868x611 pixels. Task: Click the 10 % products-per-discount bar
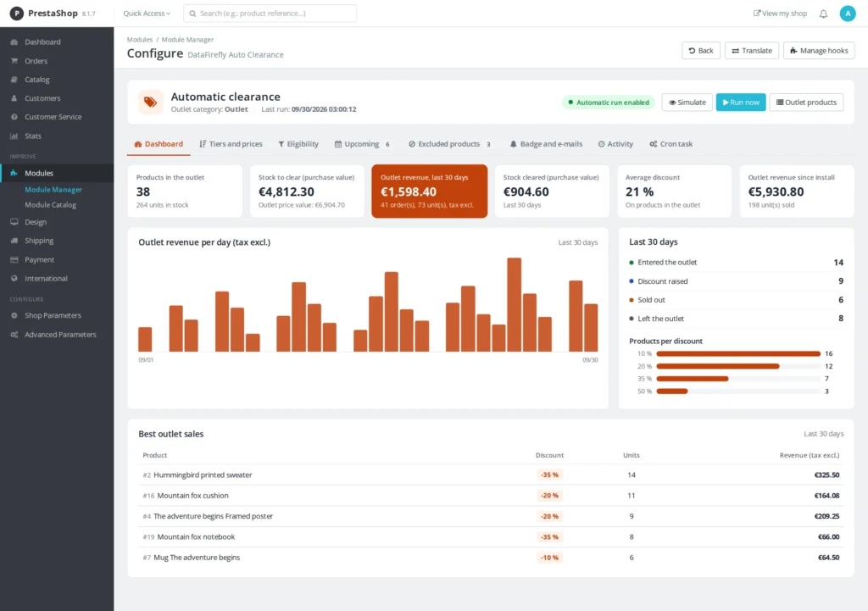tap(738, 353)
